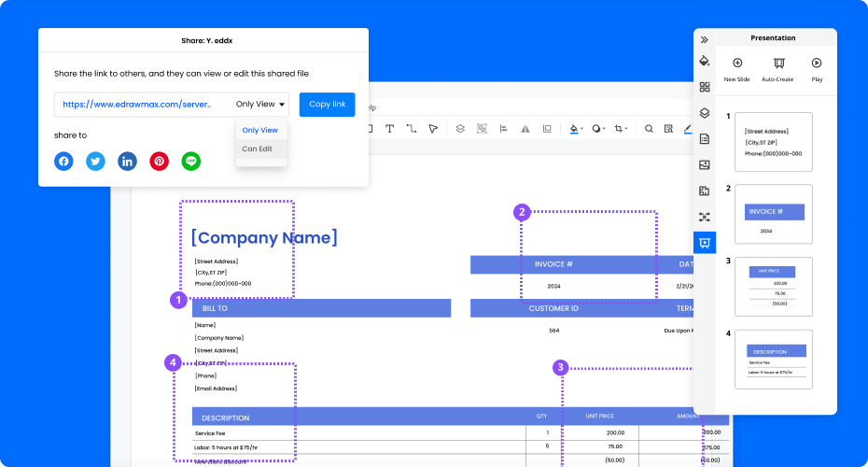Click the Flip mirror icon

pyautogui.click(x=525, y=129)
